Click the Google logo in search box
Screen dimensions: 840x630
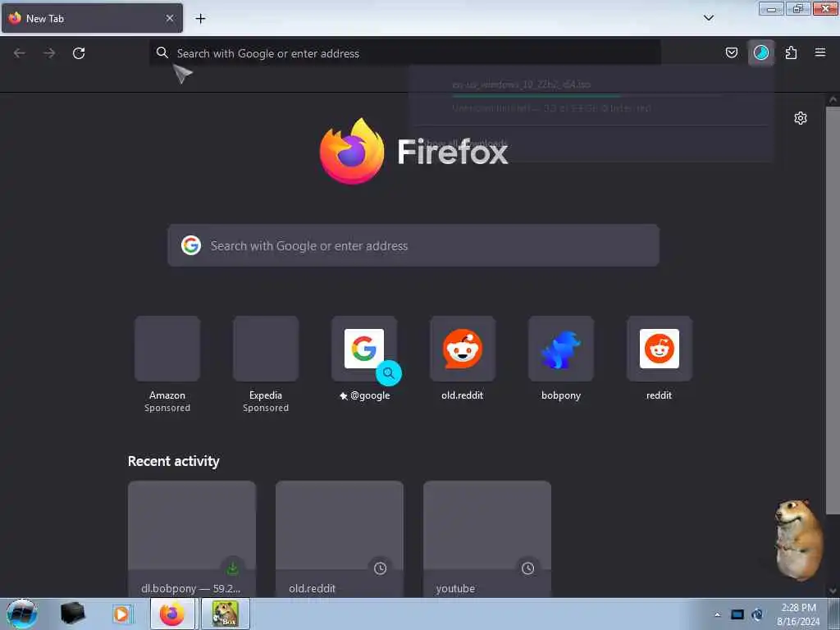[190, 245]
